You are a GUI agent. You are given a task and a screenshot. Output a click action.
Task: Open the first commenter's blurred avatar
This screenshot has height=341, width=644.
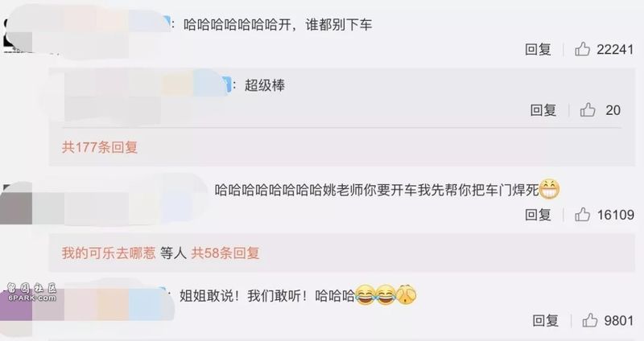[x=16, y=35]
